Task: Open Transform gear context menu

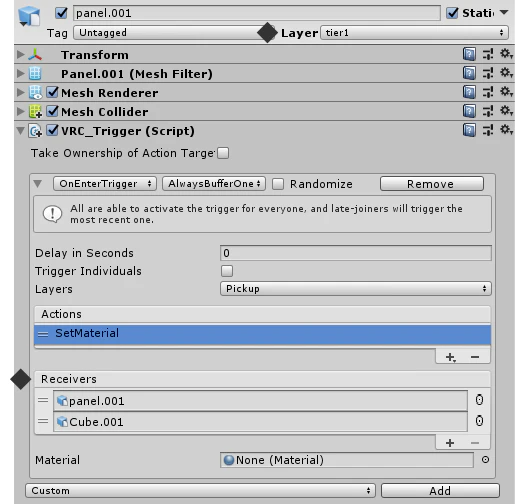Action: pyautogui.click(x=506, y=54)
